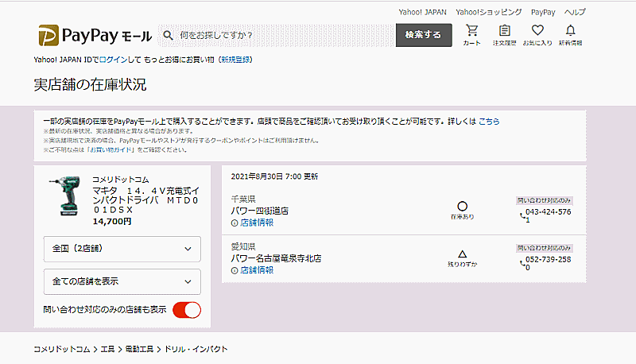
Task: Open new notifications bell icon
Action: tap(570, 35)
